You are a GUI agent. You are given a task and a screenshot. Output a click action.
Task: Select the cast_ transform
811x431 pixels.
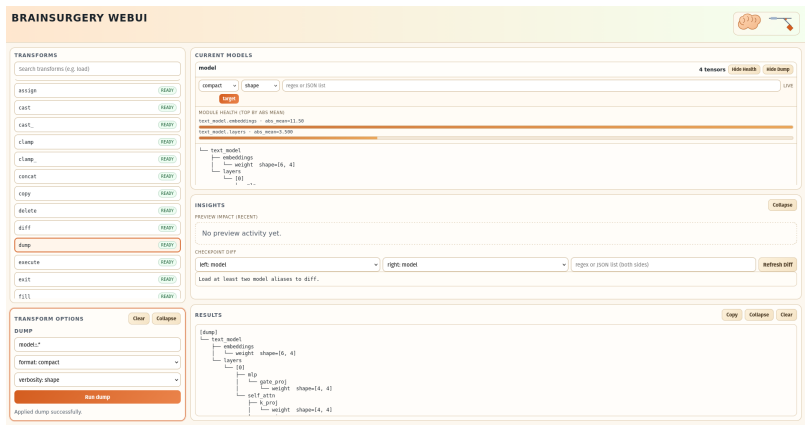[97, 125]
